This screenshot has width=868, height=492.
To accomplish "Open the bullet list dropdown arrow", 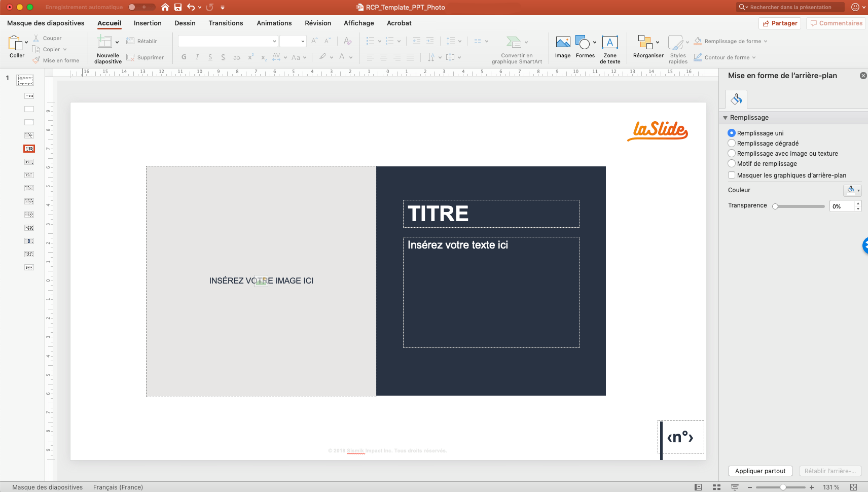I will [x=379, y=41].
